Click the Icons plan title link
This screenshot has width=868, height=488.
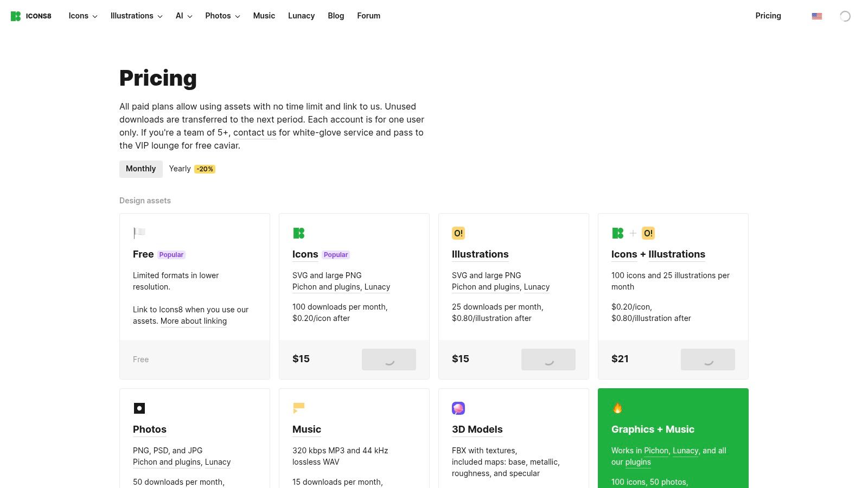click(305, 254)
